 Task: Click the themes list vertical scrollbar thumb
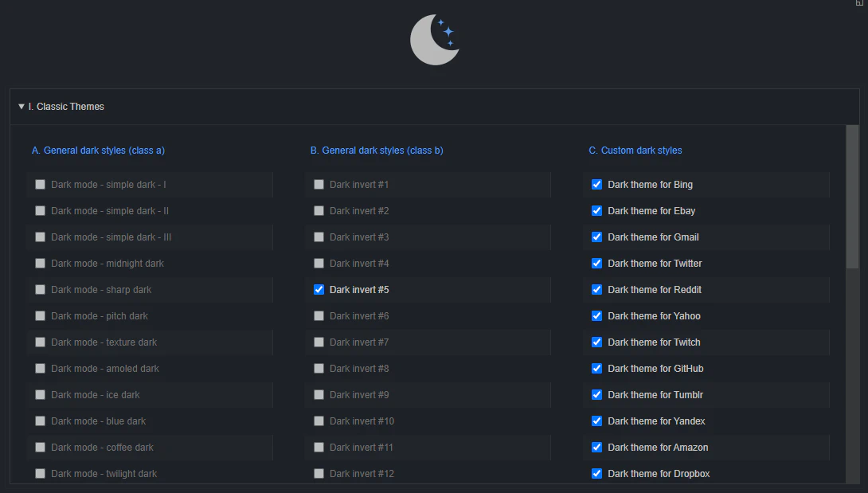852,197
